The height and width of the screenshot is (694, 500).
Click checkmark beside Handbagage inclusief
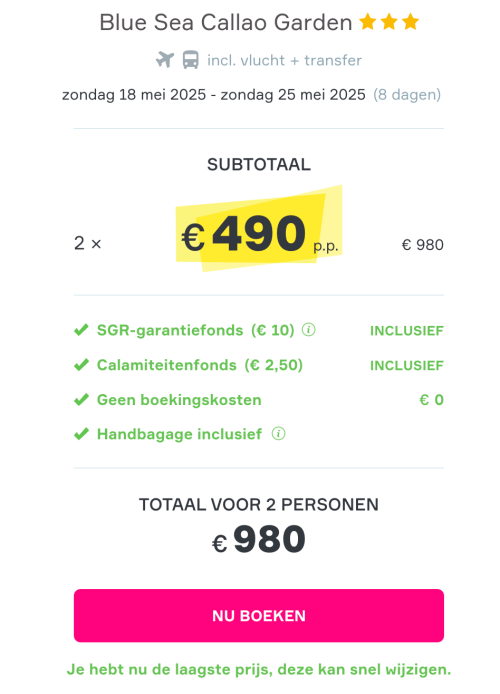81,434
